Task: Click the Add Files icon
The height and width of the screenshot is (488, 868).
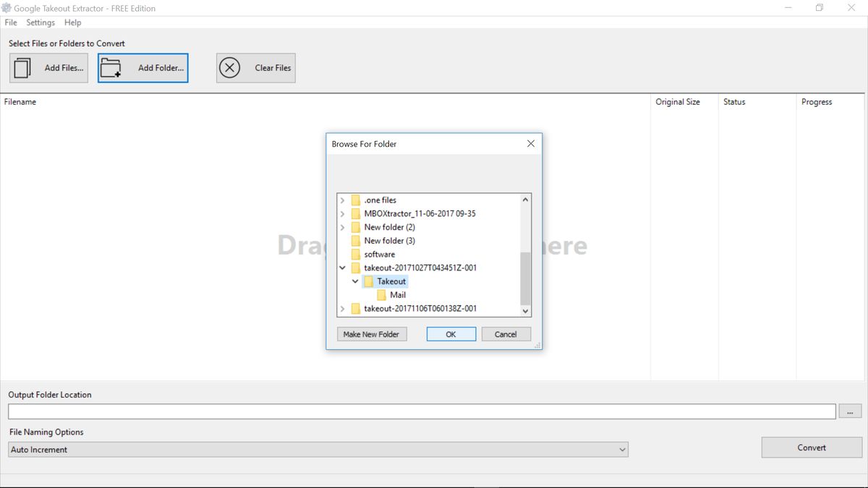Action: pyautogui.click(x=22, y=67)
